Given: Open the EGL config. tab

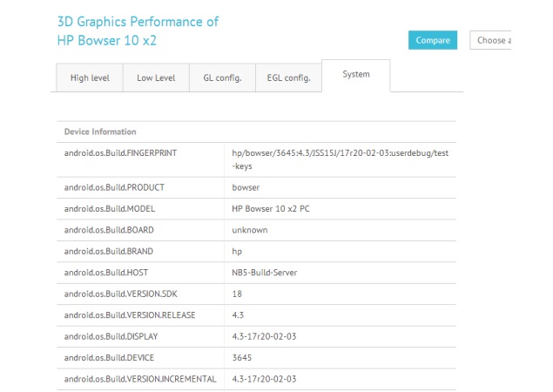Looking at the screenshot, I should [288, 78].
